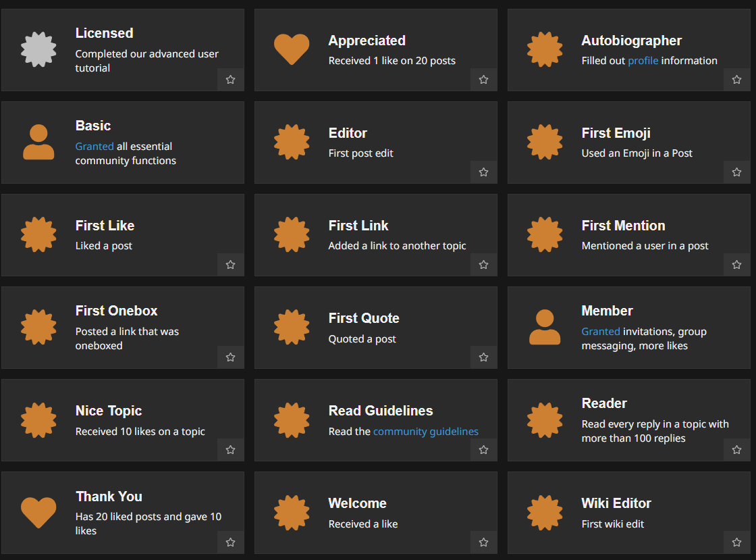Click the silver Licensed badge icon
Viewport: 756px width, 560px height.
(x=38, y=49)
